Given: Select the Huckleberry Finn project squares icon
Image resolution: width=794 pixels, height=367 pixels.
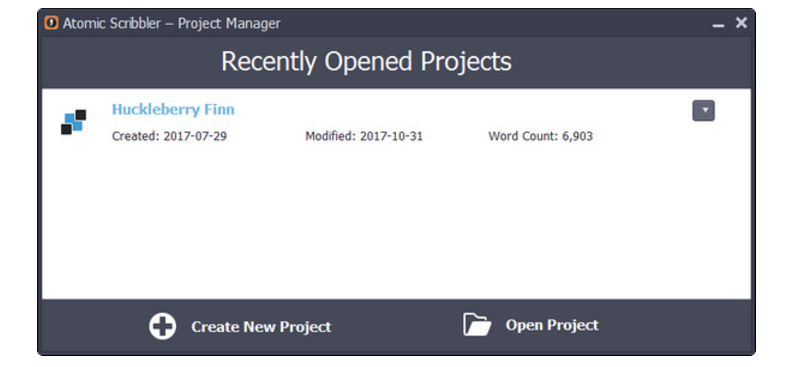Looking at the screenshot, I should 73,122.
